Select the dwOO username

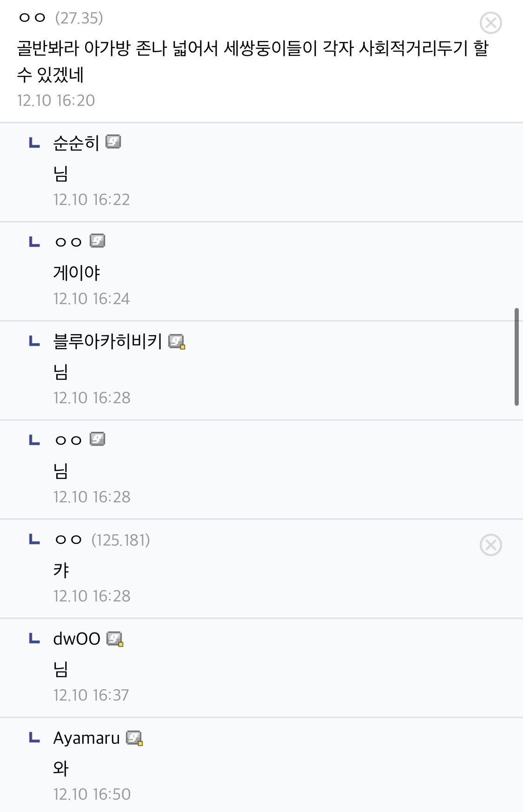[x=77, y=639]
